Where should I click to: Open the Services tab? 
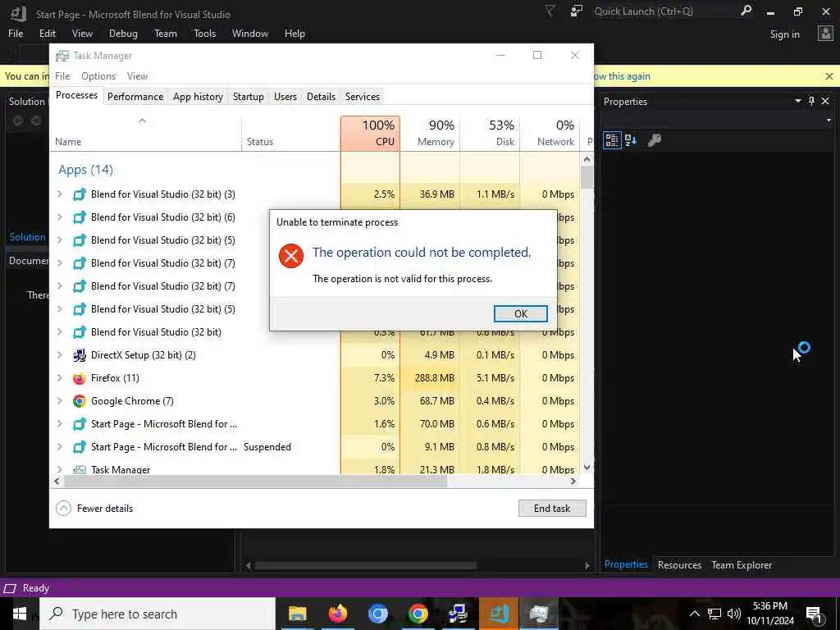click(x=362, y=97)
